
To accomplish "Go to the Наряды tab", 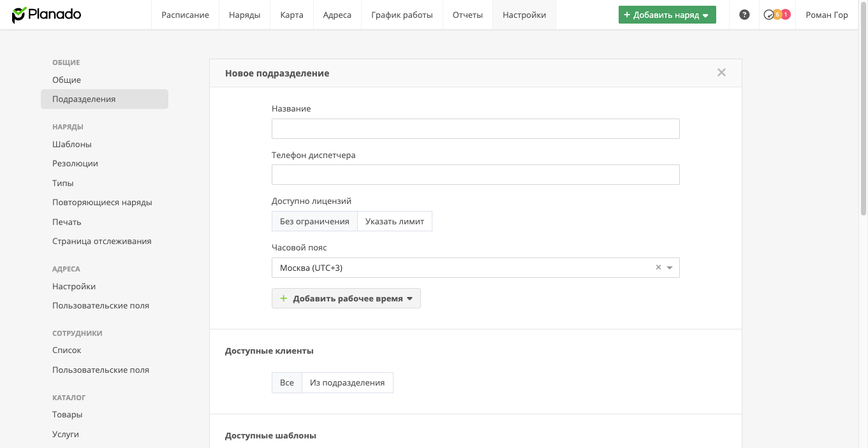I will tap(244, 15).
